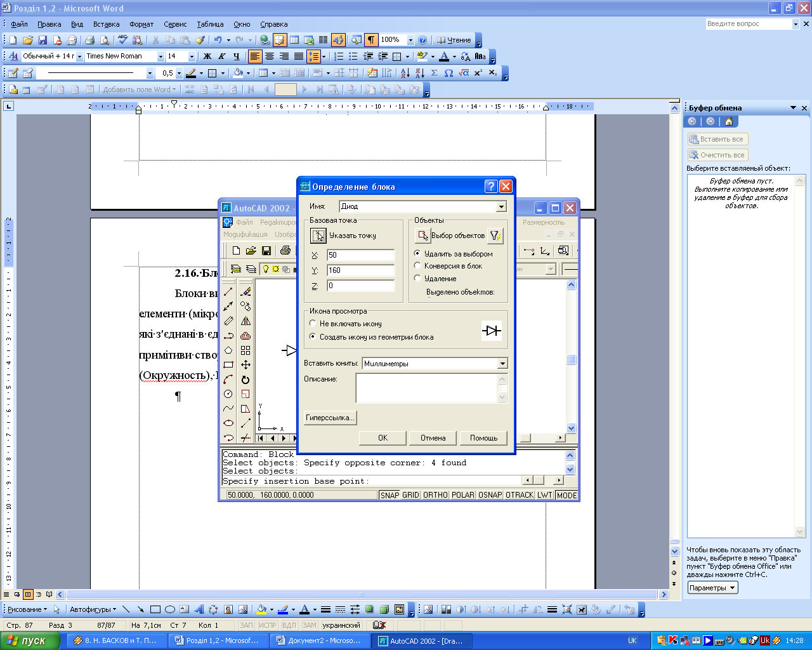Screen dimensions: 812x650
Task: Open Quick Select filter icon
Action: (x=495, y=235)
